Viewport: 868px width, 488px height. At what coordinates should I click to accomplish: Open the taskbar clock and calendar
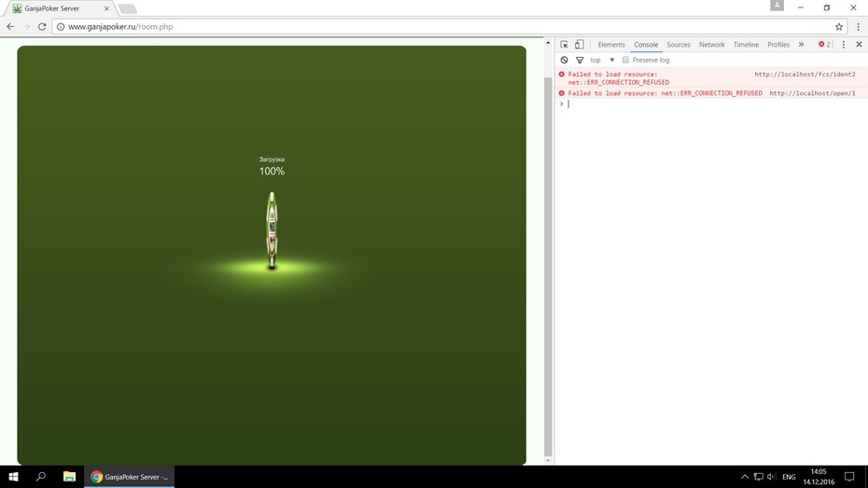(819, 477)
